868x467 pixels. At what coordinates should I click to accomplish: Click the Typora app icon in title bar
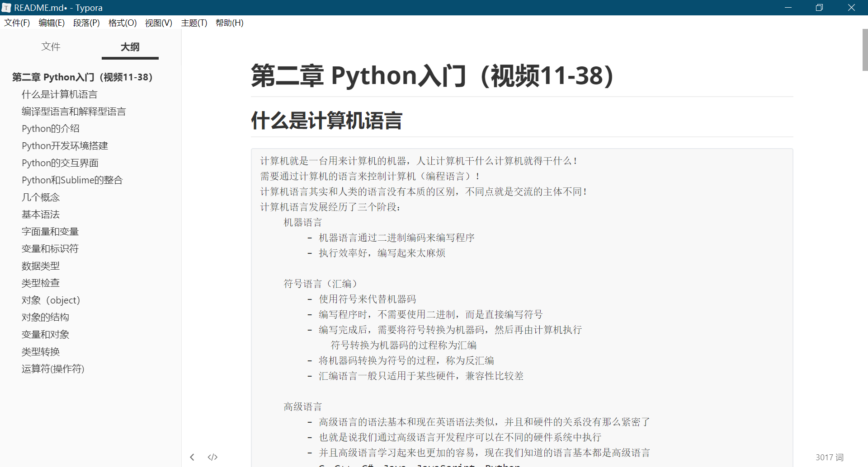(x=6, y=8)
